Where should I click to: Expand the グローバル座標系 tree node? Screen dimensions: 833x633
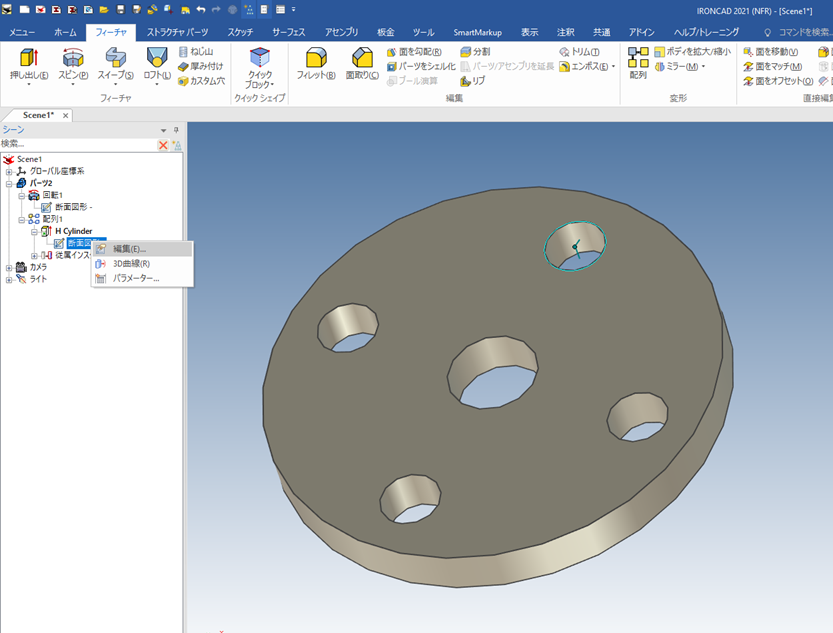9,172
